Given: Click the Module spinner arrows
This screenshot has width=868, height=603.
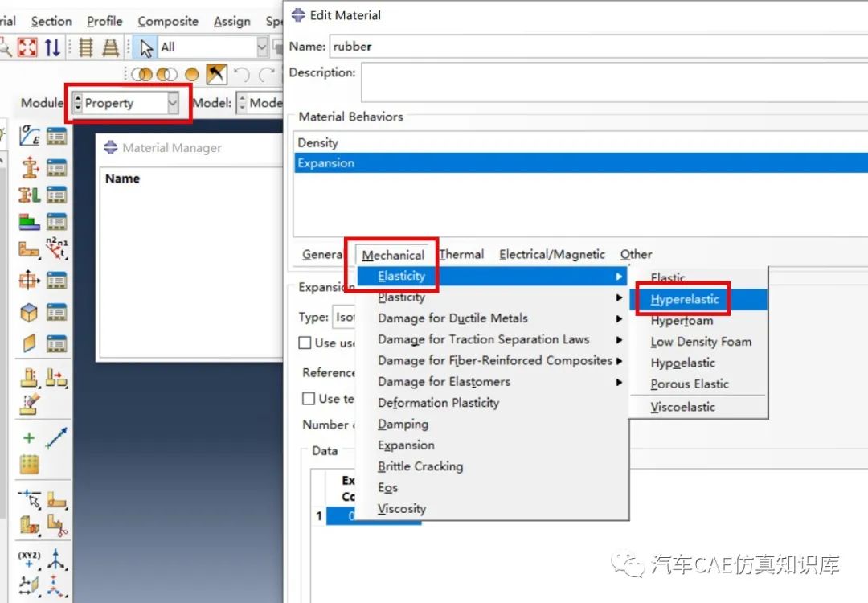Looking at the screenshot, I should [x=77, y=103].
